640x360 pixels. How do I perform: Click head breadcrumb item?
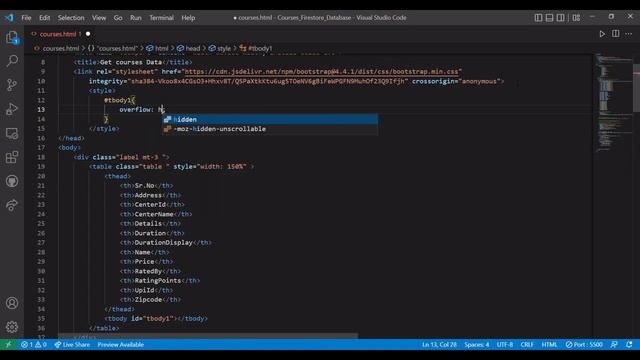click(189, 48)
